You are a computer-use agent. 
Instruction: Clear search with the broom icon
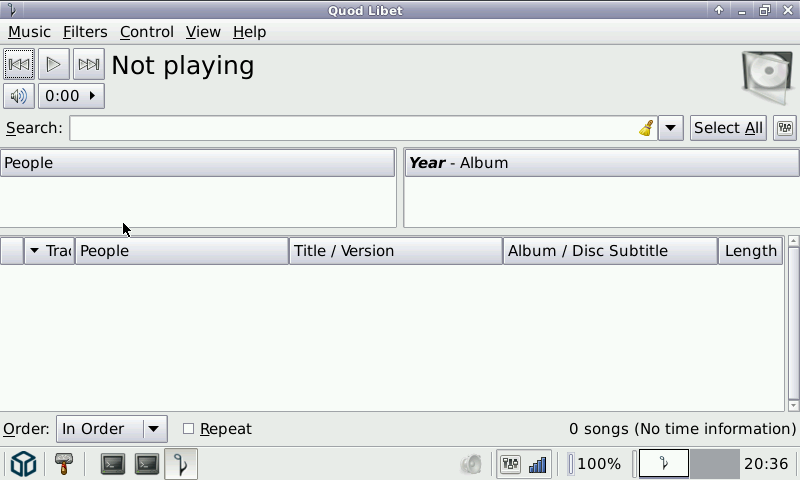646,128
